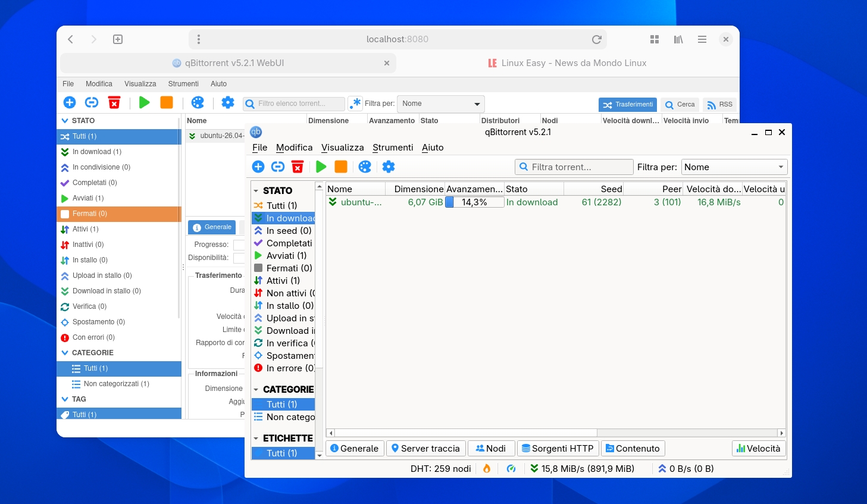
Task: Open WebUI options gear icon
Action: click(x=228, y=102)
